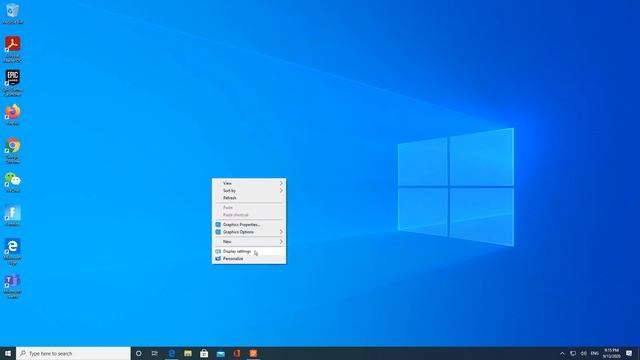Open Task View on the taskbar

[x=155, y=353]
